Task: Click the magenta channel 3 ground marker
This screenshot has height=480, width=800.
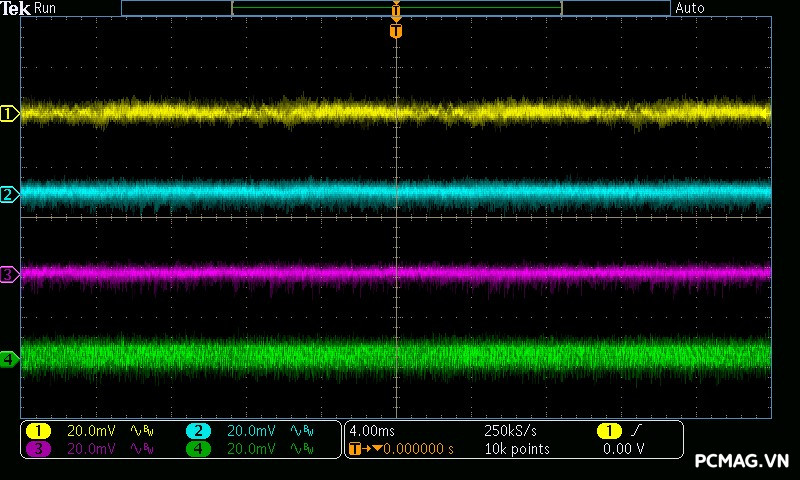Action: (x=10, y=274)
